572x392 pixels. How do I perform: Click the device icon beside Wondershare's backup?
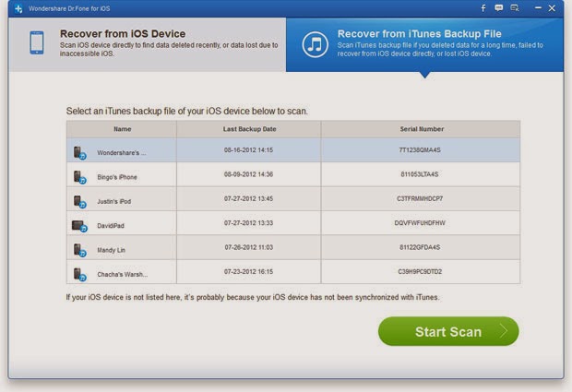79,153
